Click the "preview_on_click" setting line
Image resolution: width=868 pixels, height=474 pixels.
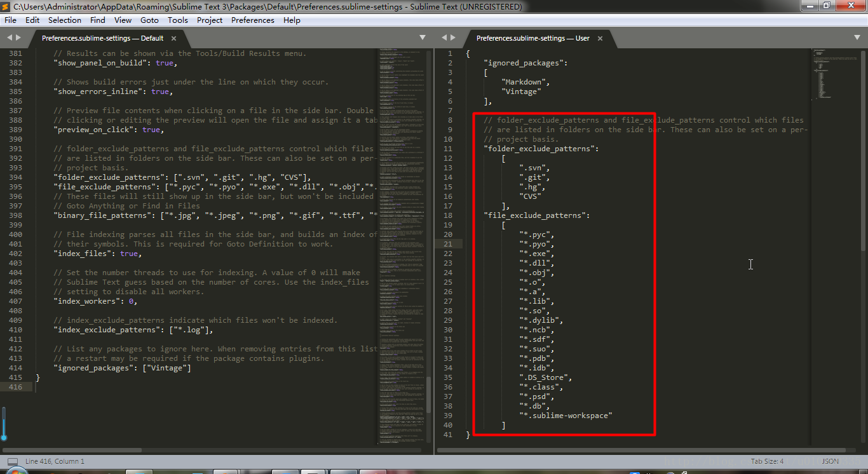[x=109, y=130]
